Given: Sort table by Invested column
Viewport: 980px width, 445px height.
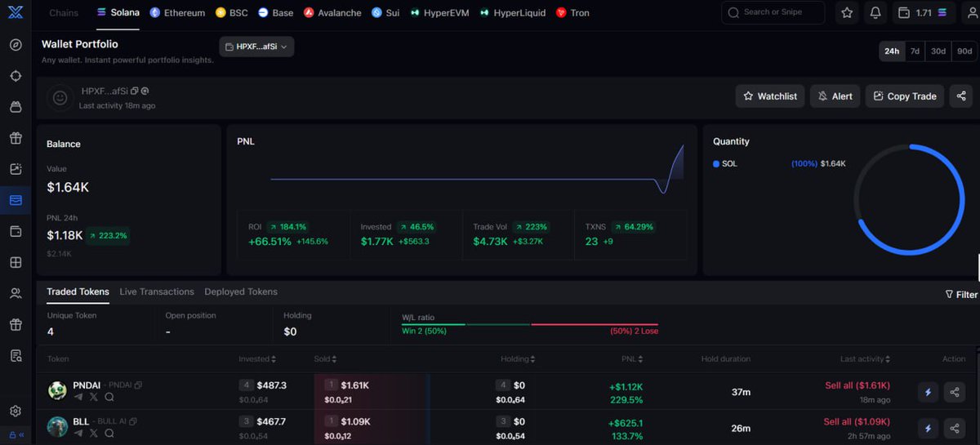Looking at the screenshot, I should tap(257, 359).
